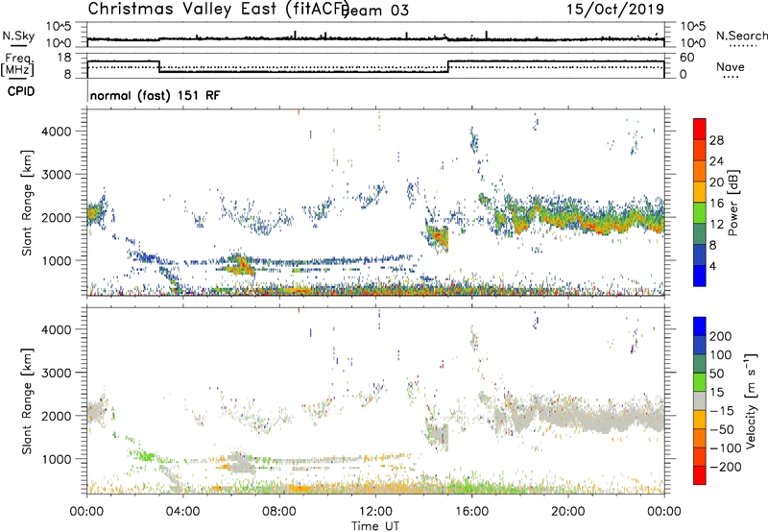This screenshot has height=532, width=768.
Task: Select the '12:00' time tick label
Action: [x=375, y=512]
